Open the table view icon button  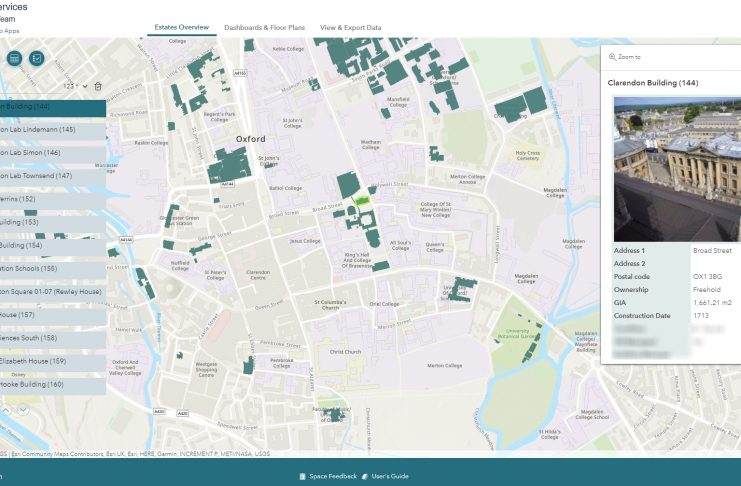(14, 59)
